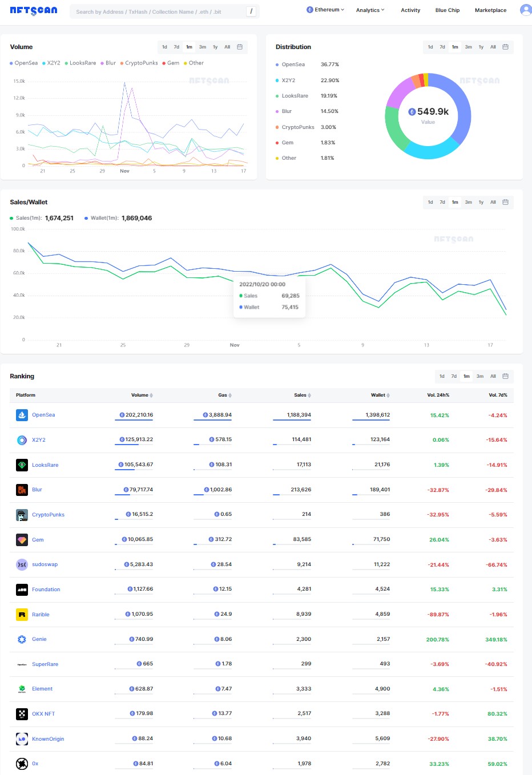Expand the Analytics menu dropdown
This screenshot has width=532, height=775.
pyautogui.click(x=370, y=10)
